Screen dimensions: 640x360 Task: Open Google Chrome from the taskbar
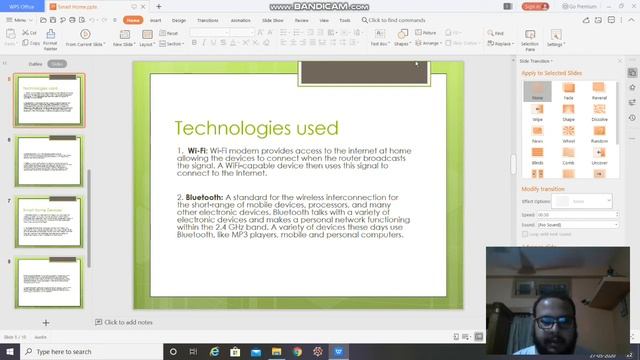pos(297,351)
